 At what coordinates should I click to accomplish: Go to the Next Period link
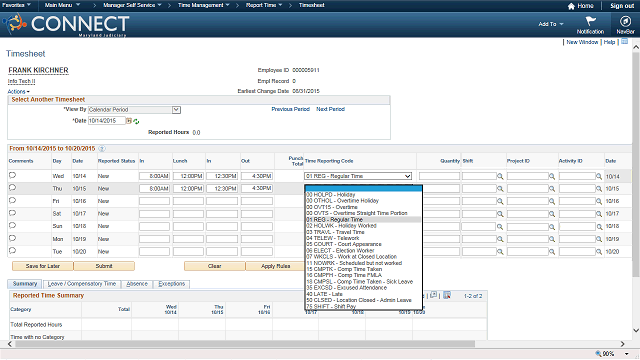330,109
